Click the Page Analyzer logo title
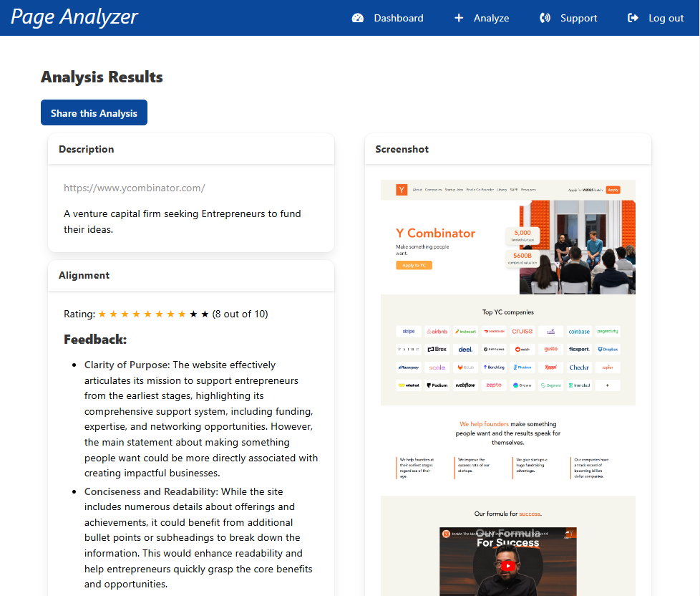The height and width of the screenshot is (596, 700). (74, 17)
